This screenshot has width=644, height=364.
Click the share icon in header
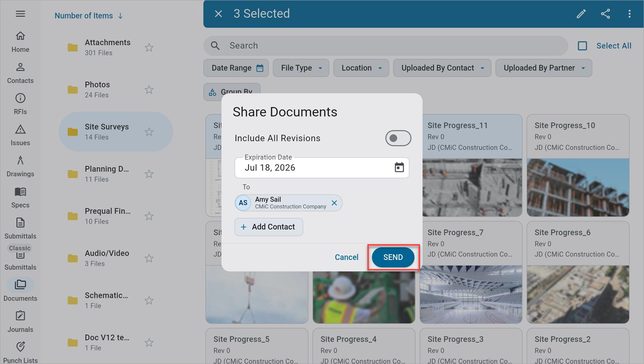[x=605, y=14]
